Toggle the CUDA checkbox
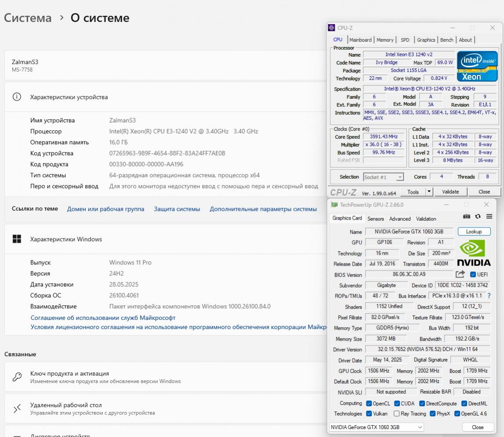This screenshot has height=437, width=504. pos(397,404)
